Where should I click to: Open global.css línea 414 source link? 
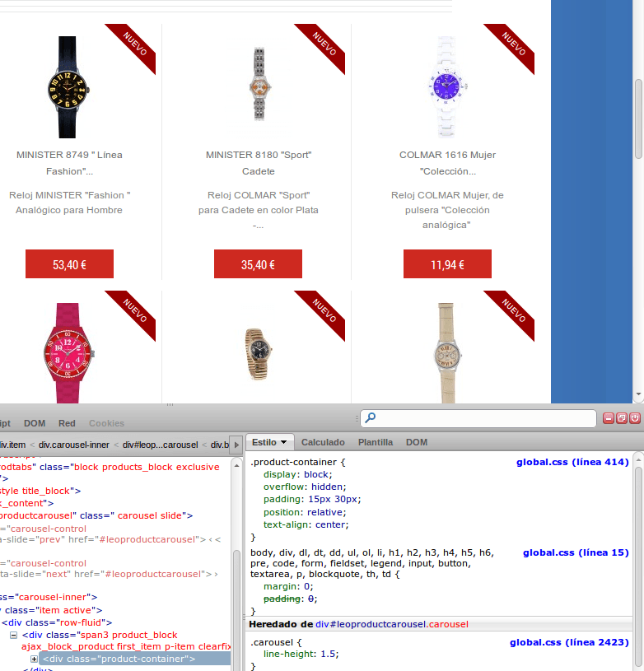(572, 462)
